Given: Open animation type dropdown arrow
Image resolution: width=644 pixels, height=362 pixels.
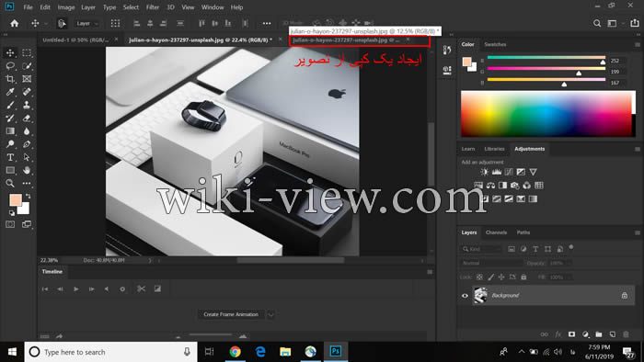Looking at the screenshot, I should [x=270, y=314].
